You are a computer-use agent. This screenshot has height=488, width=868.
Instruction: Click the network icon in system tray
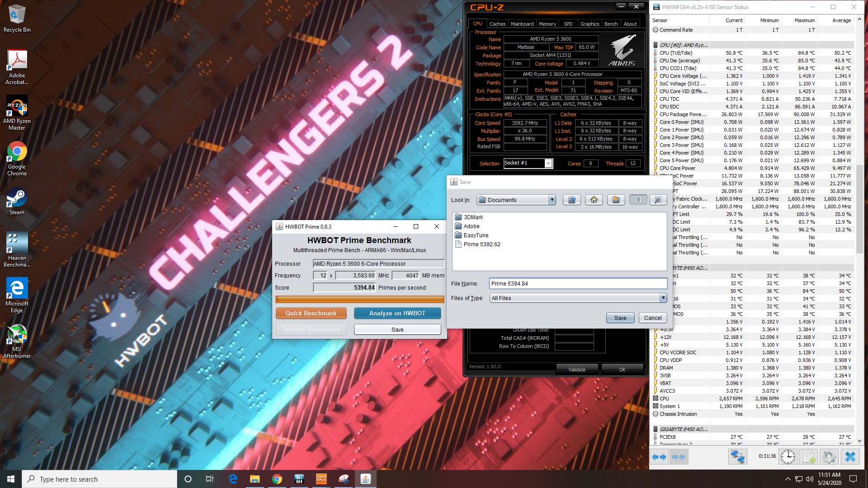point(799,479)
